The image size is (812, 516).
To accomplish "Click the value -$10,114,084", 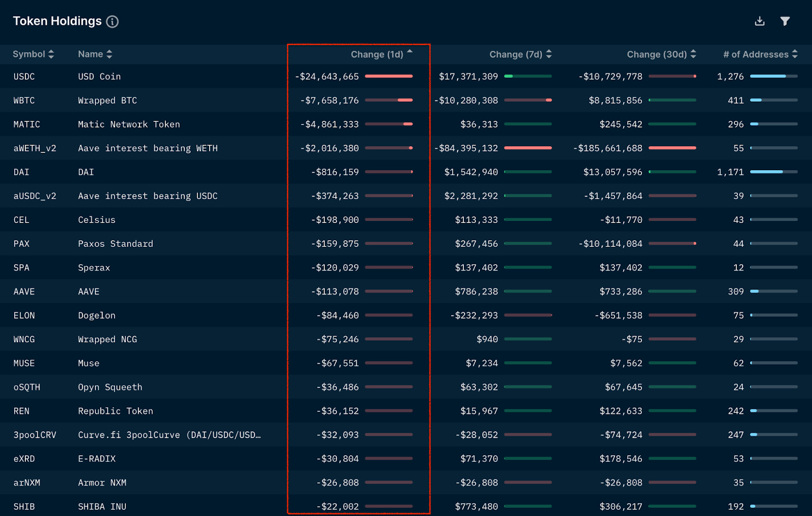I will (611, 244).
